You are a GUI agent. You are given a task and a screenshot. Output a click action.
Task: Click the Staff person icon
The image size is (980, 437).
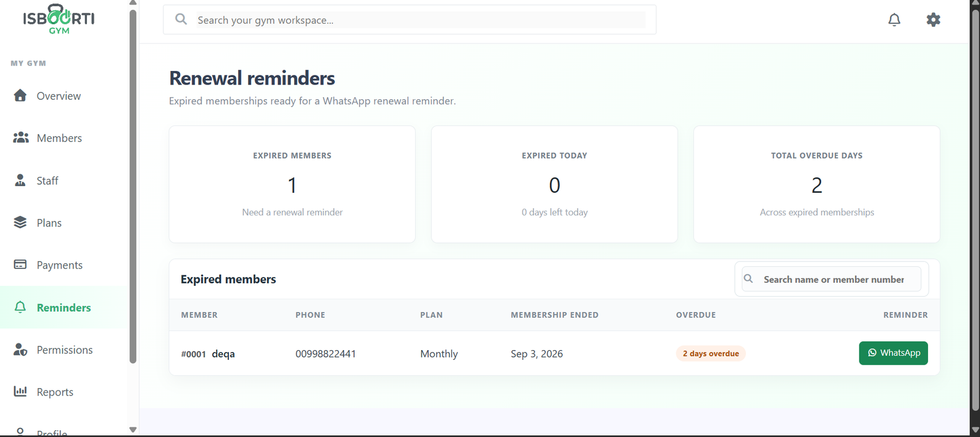pos(20,180)
